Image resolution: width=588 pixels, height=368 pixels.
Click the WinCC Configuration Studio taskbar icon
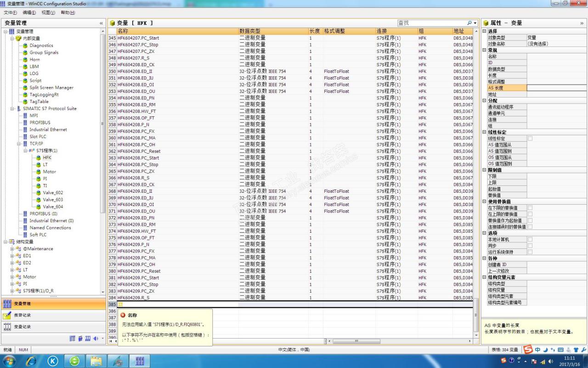[x=139, y=361]
